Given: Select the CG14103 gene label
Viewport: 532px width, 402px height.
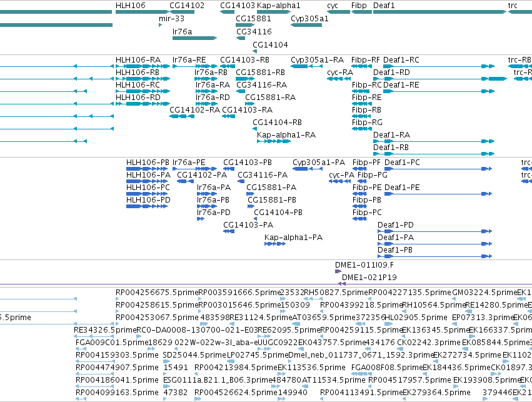Looking at the screenshot, I should click(238, 6).
